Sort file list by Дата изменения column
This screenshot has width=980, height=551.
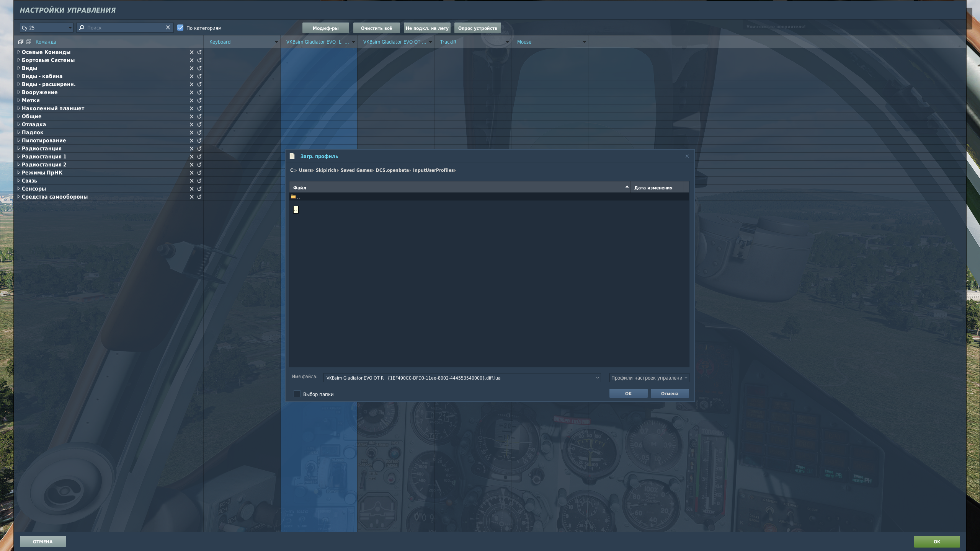pos(656,187)
